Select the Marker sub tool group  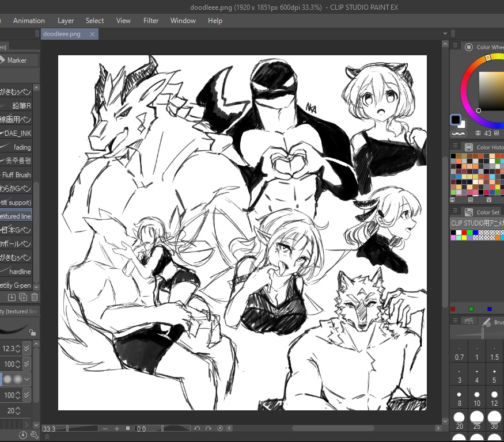[18, 60]
